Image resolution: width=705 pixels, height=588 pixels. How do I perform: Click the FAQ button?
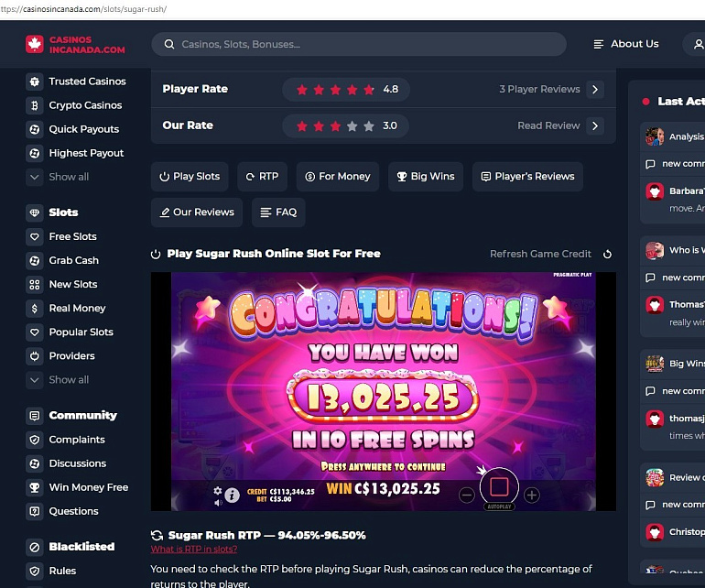pos(278,212)
